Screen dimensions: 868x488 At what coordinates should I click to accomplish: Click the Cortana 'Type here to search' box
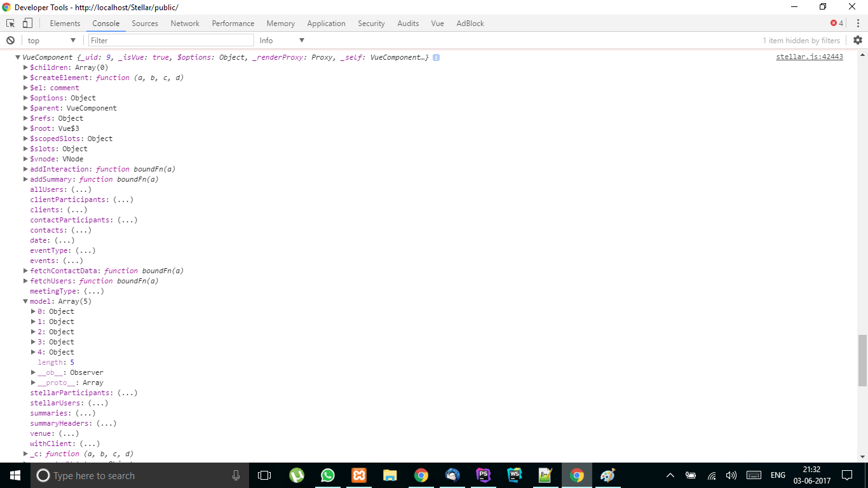pos(139,475)
